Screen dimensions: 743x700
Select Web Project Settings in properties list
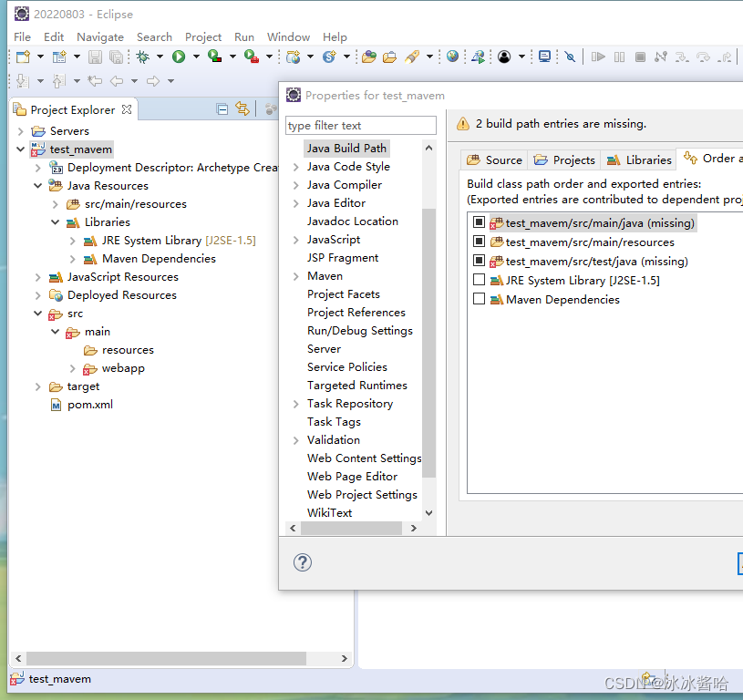(x=363, y=494)
